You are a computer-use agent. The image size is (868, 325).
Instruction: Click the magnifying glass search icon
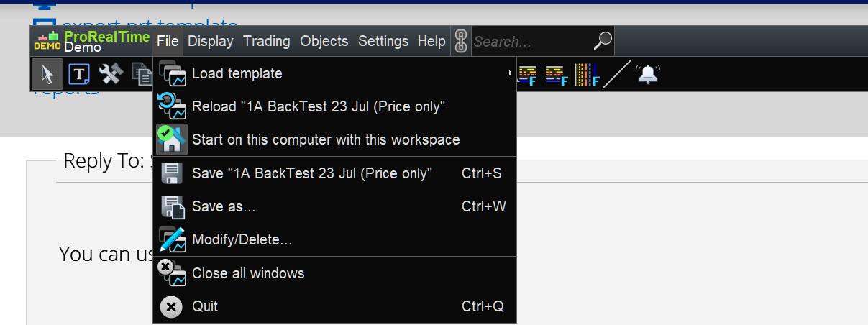point(603,42)
